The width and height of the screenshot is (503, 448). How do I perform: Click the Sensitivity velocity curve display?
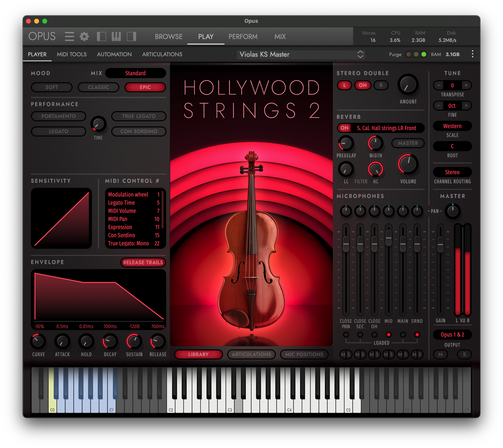pyautogui.click(x=61, y=218)
